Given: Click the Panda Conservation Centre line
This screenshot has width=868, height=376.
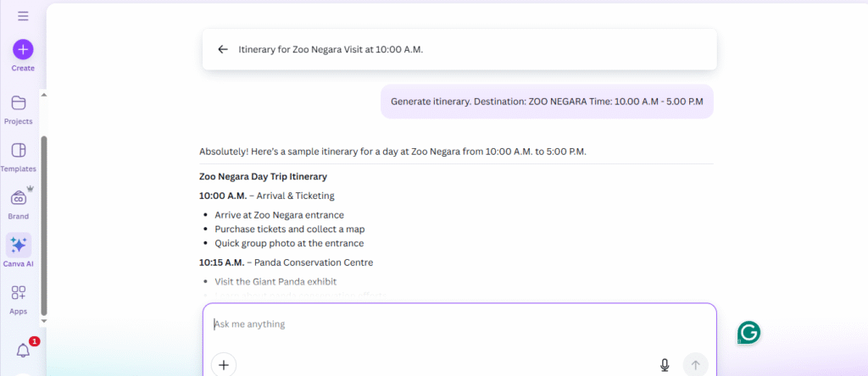Looking at the screenshot, I should [287, 263].
